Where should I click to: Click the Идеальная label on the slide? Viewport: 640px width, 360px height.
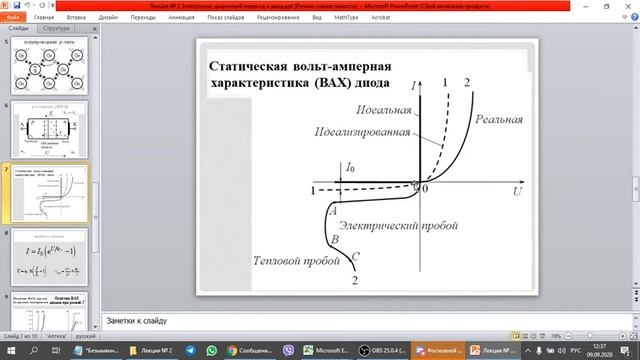pos(384,110)
